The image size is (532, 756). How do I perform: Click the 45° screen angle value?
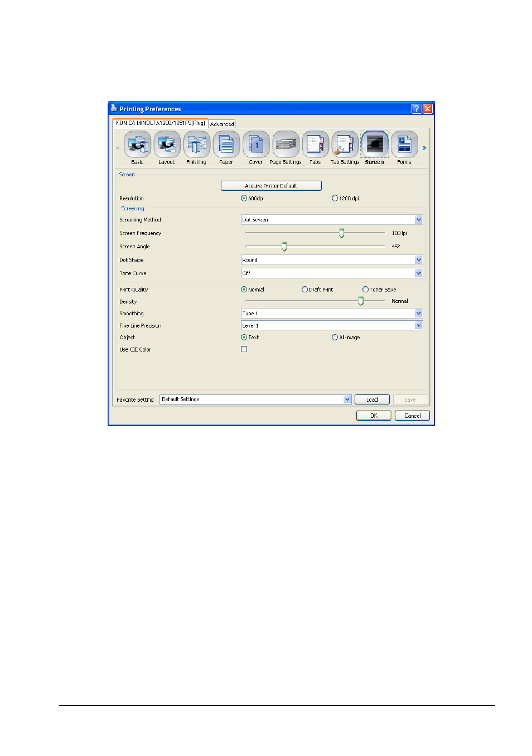tap(396, 247)
